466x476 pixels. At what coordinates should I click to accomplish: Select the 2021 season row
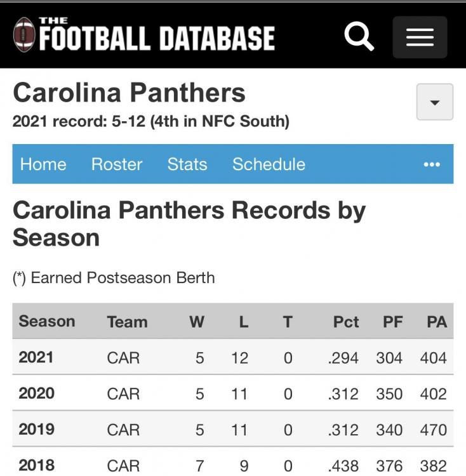36,357
